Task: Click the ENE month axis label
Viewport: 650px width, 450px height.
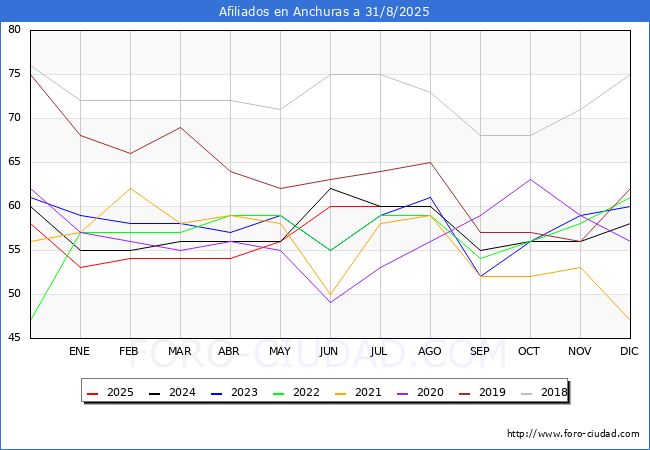Action: (x=79, y=351)
